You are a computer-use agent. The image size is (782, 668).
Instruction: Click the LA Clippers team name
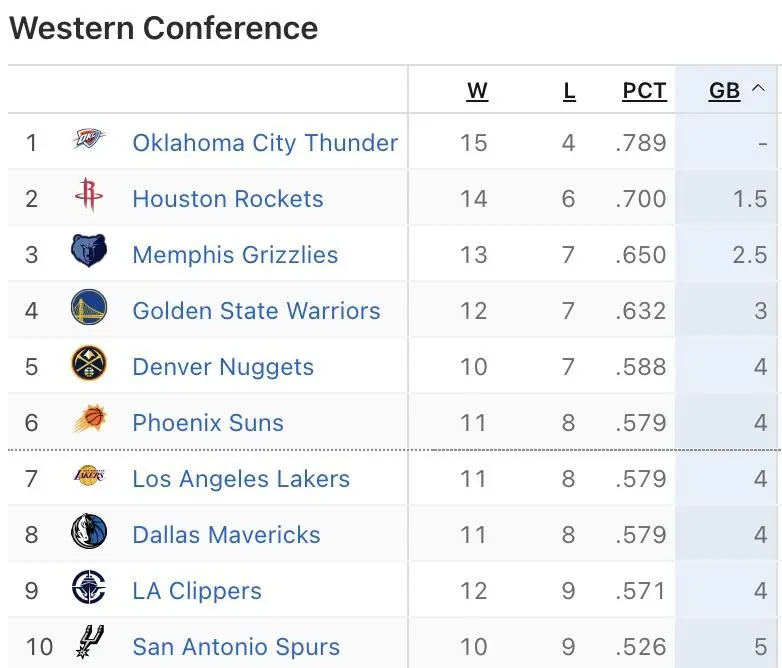(196, 591)
